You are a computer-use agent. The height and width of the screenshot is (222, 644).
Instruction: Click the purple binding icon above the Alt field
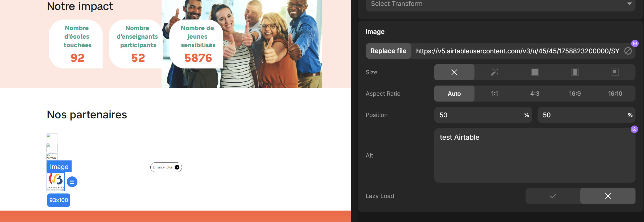[634, 129]
